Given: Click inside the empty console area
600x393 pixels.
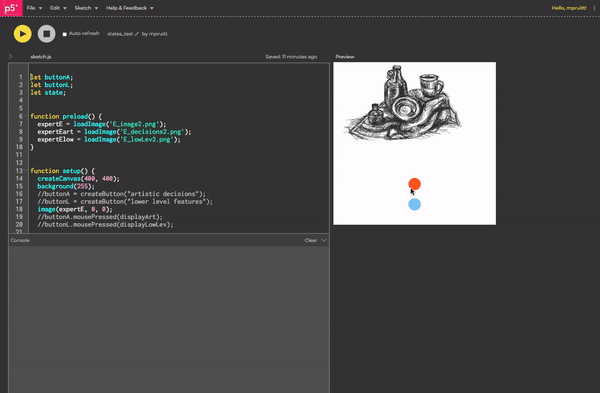Looking at the screenshot, I should click(169, 319).
